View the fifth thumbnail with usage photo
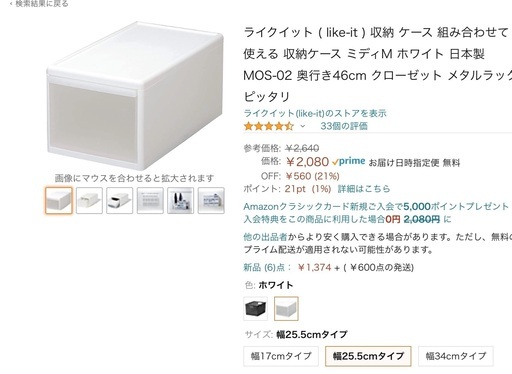 (180, 200)
